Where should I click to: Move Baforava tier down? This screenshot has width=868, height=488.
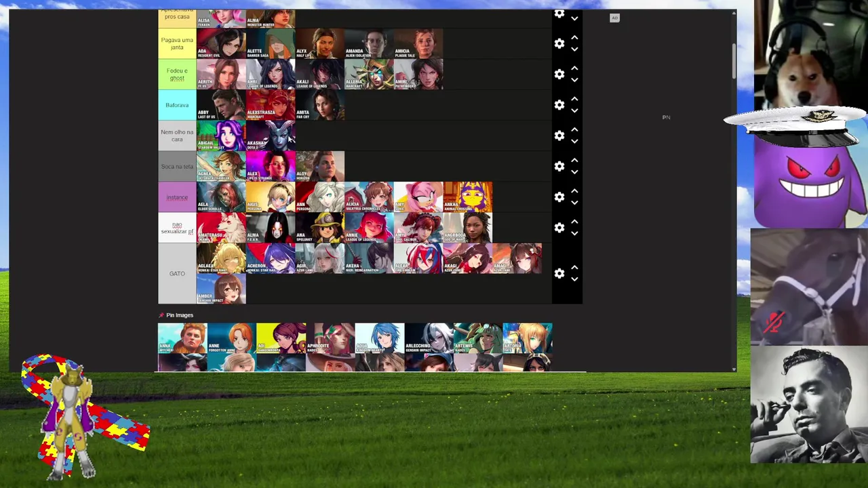tap(574, 110)
